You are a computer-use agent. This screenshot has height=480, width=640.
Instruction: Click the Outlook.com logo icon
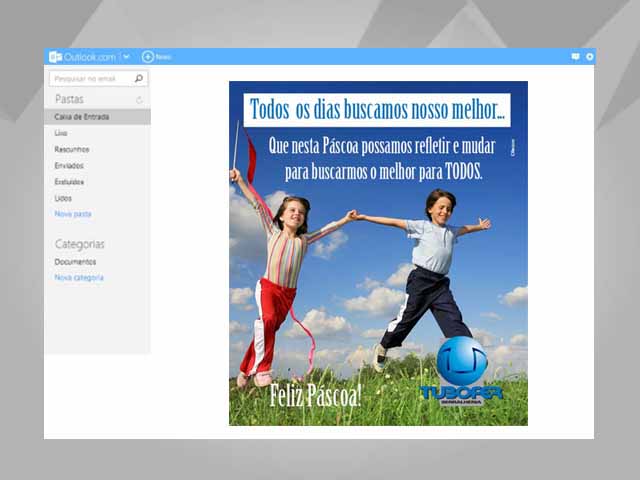click(x=55, y=57)
